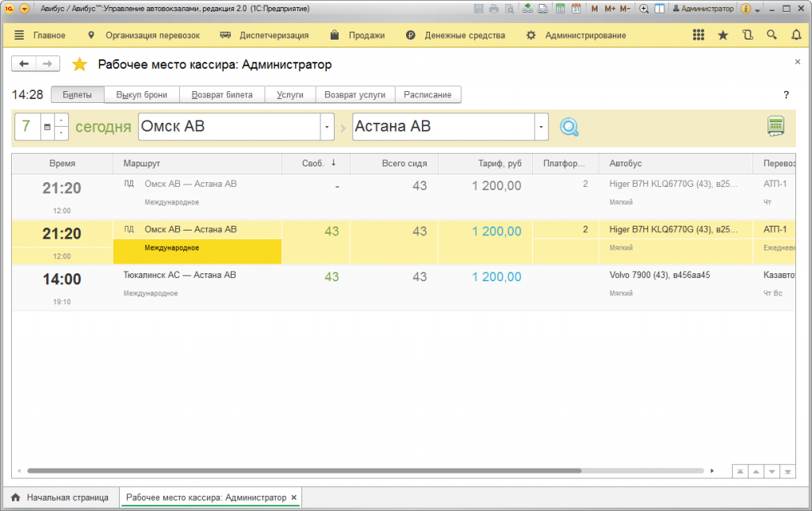Click the favorites star in top panel
Viewport: 812px width, 511px height.
[722, 35]
